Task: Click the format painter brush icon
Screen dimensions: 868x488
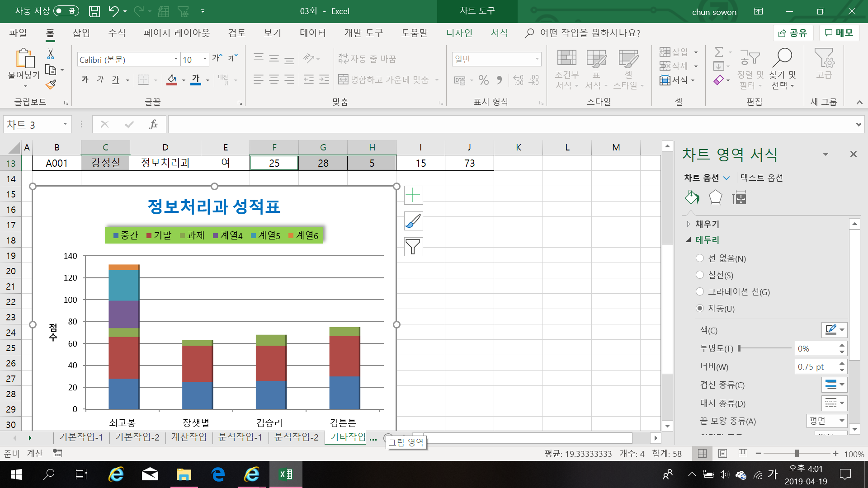Action: coord(51,84)
